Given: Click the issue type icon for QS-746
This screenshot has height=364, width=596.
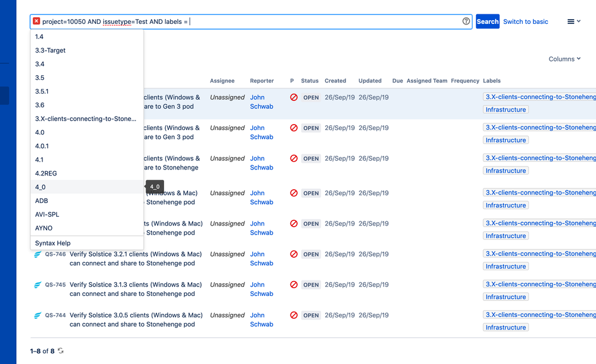Looking at the screenshot, I should (38, 254).
